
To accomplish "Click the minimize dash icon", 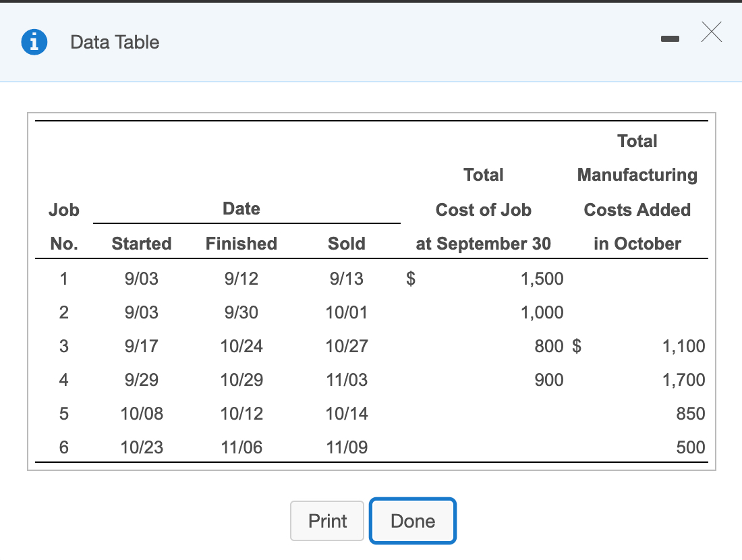I will [670, 39].
